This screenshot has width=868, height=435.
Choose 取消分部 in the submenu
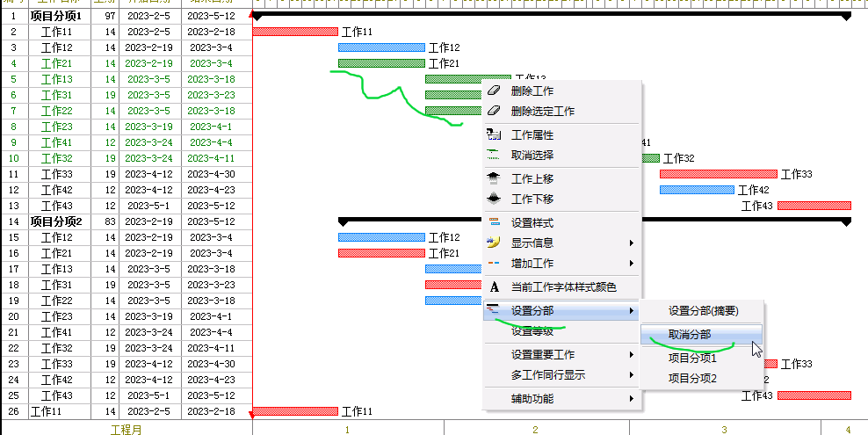[690, 335]
